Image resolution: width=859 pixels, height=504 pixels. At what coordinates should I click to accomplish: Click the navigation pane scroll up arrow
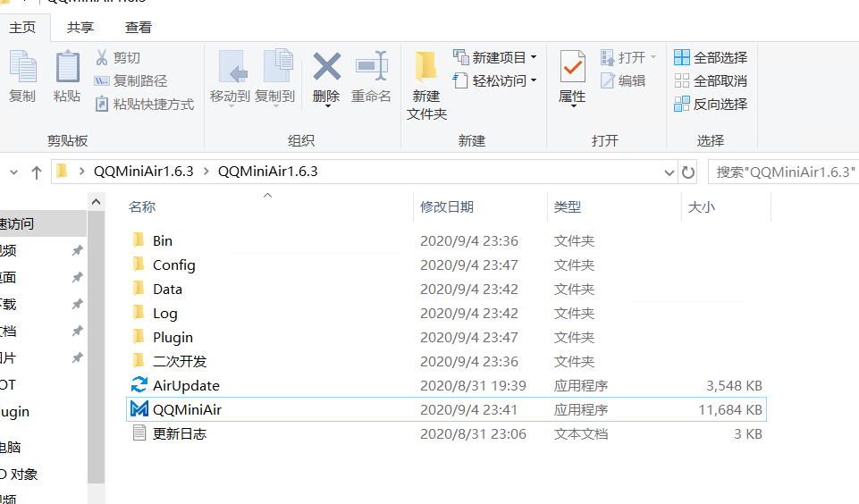[96, 202]
